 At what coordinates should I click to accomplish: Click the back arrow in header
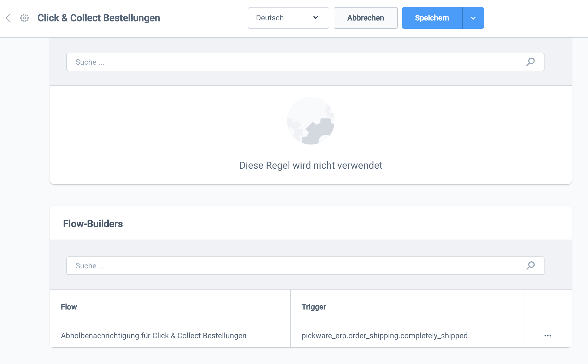8,18
